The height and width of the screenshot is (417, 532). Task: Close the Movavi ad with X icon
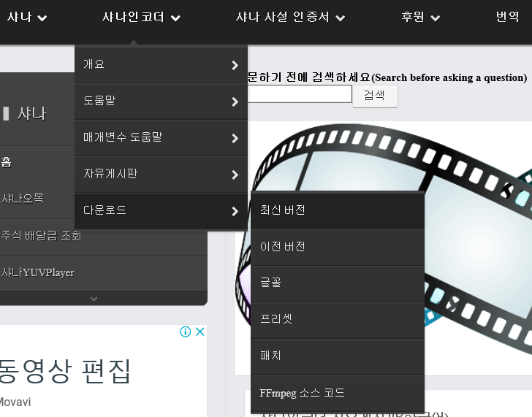click(199, 332)
